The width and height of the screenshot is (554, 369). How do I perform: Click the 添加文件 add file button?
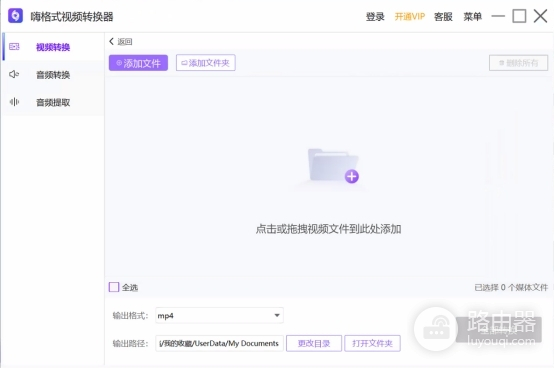(138, 63)
